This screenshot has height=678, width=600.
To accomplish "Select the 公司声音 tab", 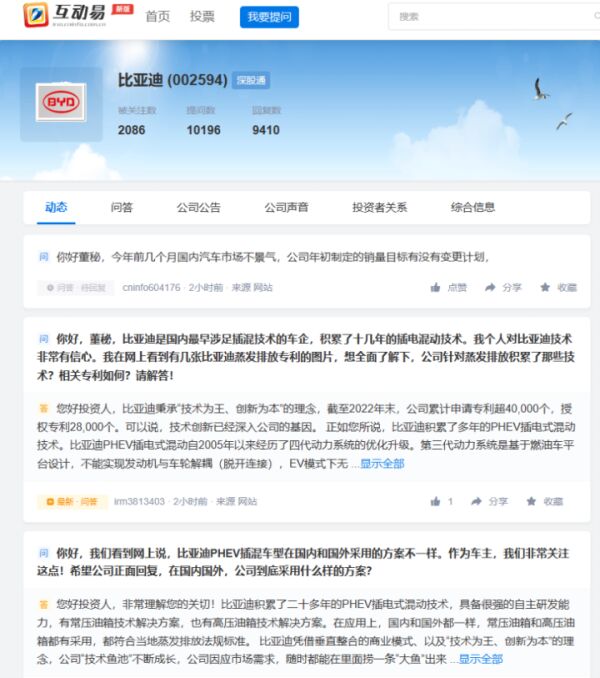I will (x=286, y=207).
